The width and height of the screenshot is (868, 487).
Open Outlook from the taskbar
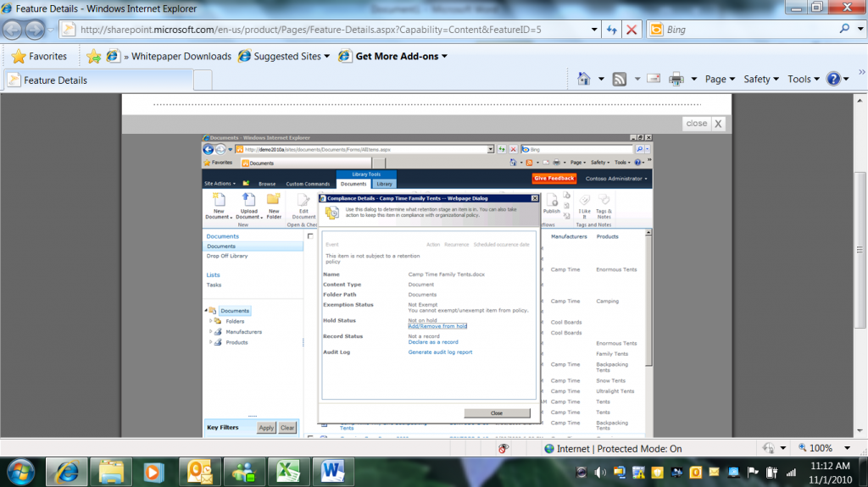point(199,473)
